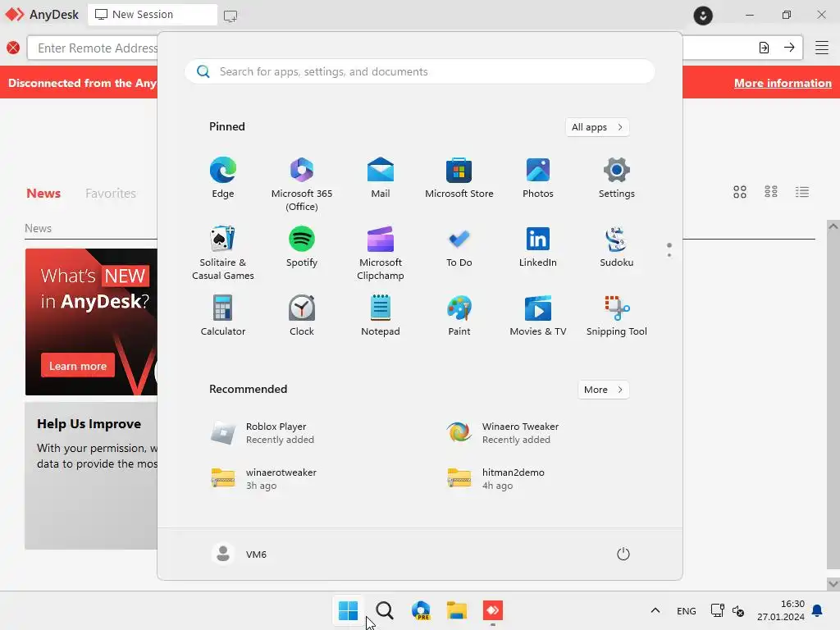Switch to AnyDesk Favorites tab
Screen dimensions: 840x630
pos(111,193)
